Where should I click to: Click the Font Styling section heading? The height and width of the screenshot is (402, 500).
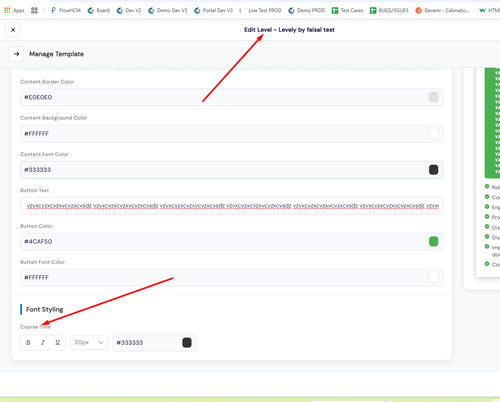coord(44,309)
